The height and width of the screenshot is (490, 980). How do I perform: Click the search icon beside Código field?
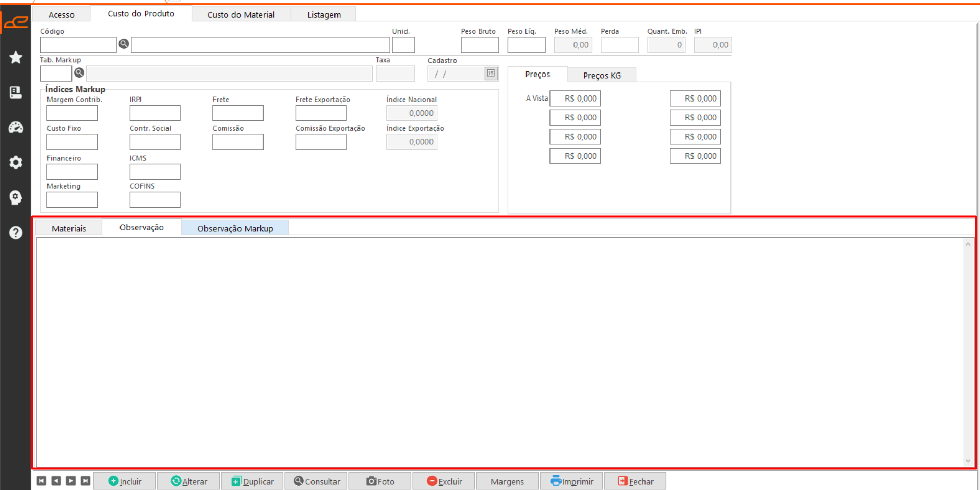point(124,44)
